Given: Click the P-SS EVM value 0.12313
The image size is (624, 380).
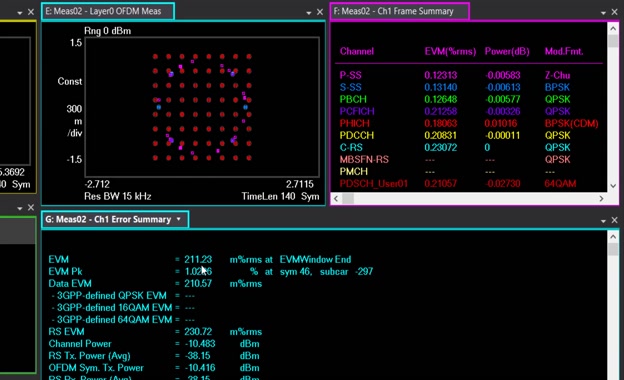Looking at the screenshot, I should pyautogui.click(x=441, y=75).
